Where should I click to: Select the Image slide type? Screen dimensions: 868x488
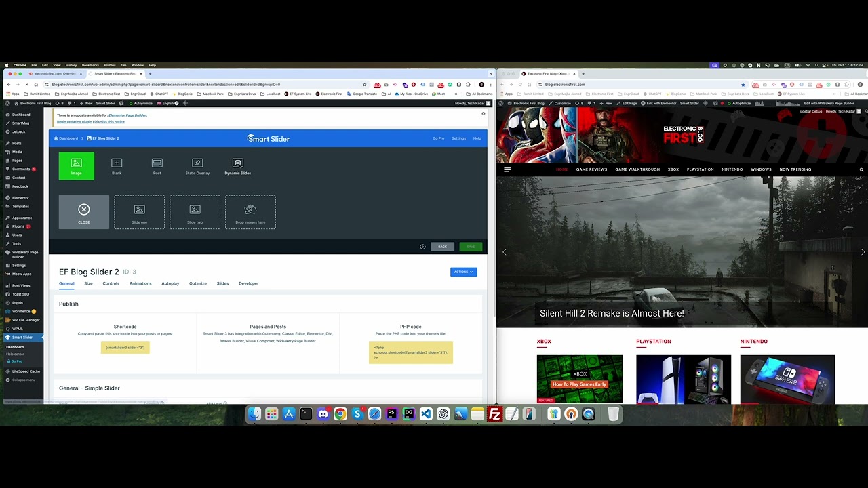[x=77, y=166]
